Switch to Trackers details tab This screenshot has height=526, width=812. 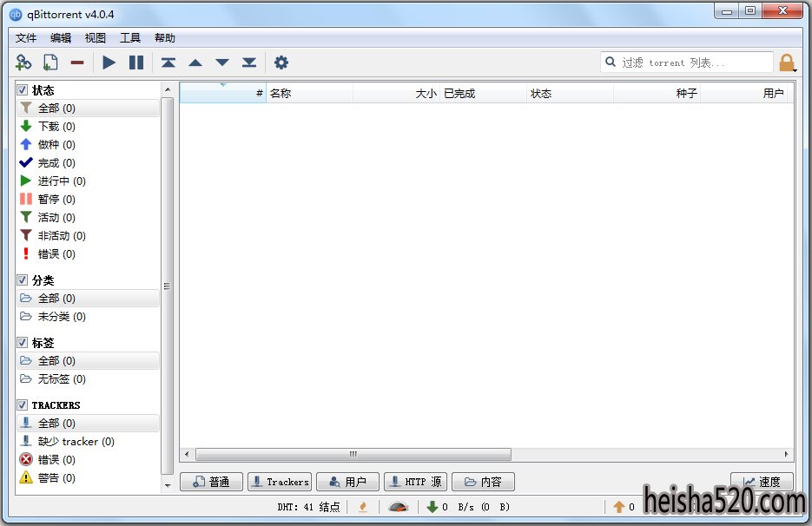280,482
